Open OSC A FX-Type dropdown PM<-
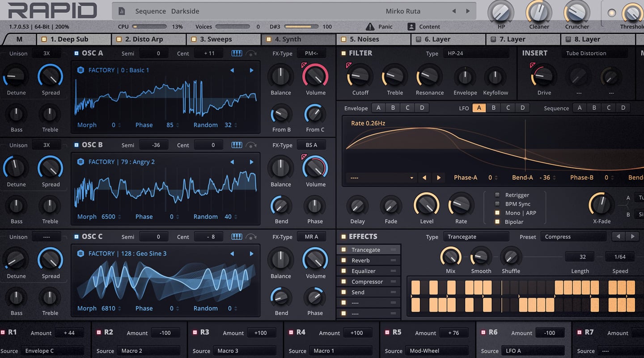This screenshot has height=358, width=644. point(311,53)
